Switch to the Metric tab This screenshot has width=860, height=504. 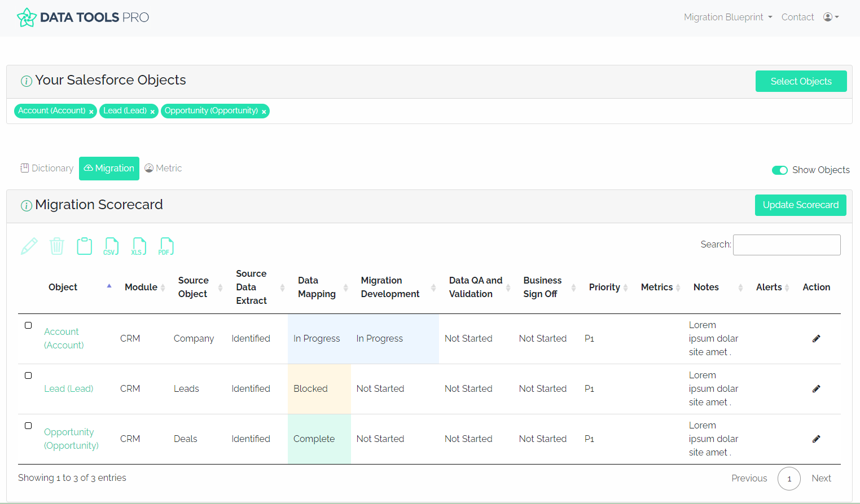[163, 169]
